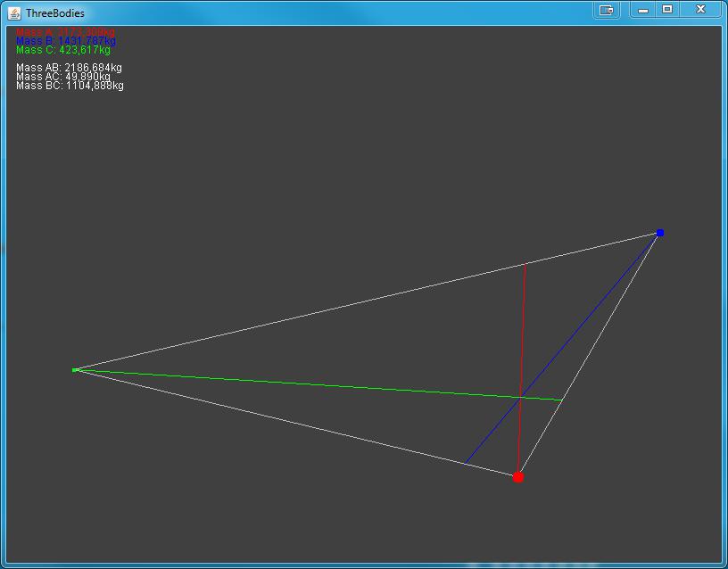Click the Java icon in title bar
The image size is (728, 569).
(14, 12)
